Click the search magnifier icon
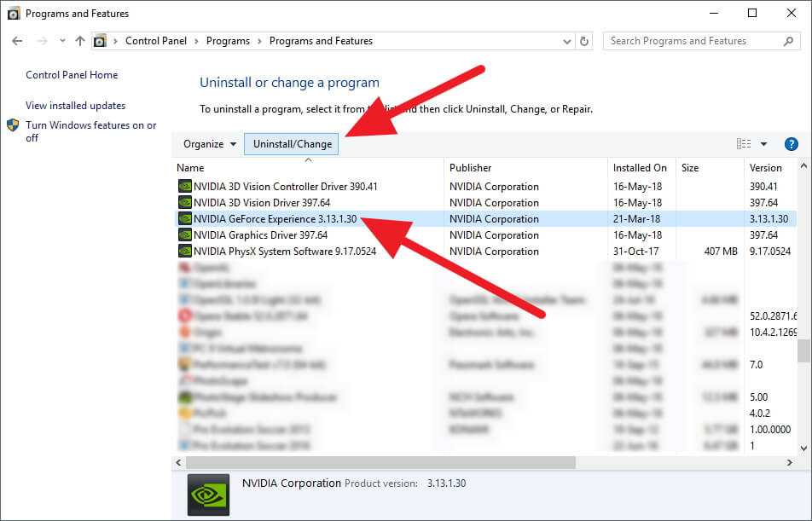Image resolution: width=812 pixels, height=521 pixels. click(x=788, y=41)
